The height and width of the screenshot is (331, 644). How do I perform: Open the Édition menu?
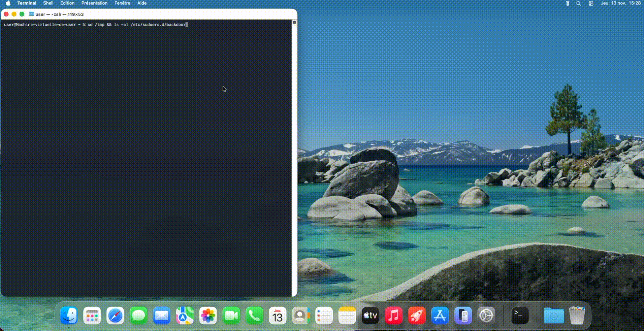67,3
